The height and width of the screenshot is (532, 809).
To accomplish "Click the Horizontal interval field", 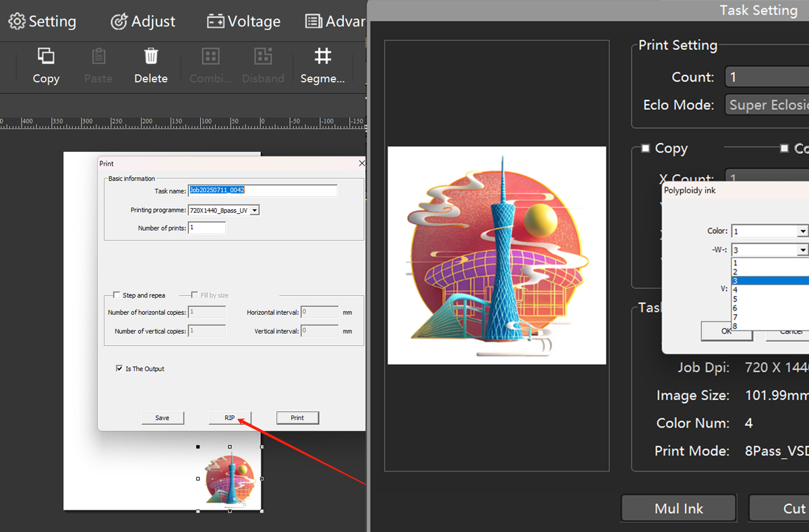I will pyautogui.click(x=320, y=312).
